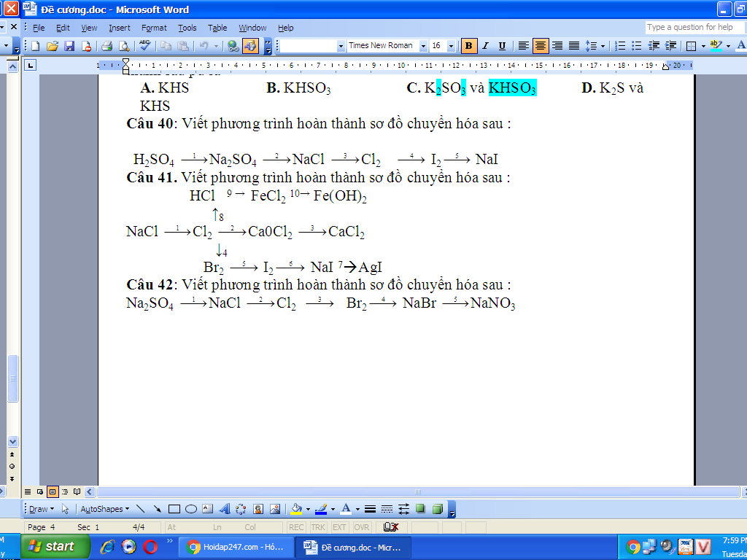This screenshot has height=560, width=747.
Task: Select the Arrow drawing tool
Action: click(x=158, y=509)
